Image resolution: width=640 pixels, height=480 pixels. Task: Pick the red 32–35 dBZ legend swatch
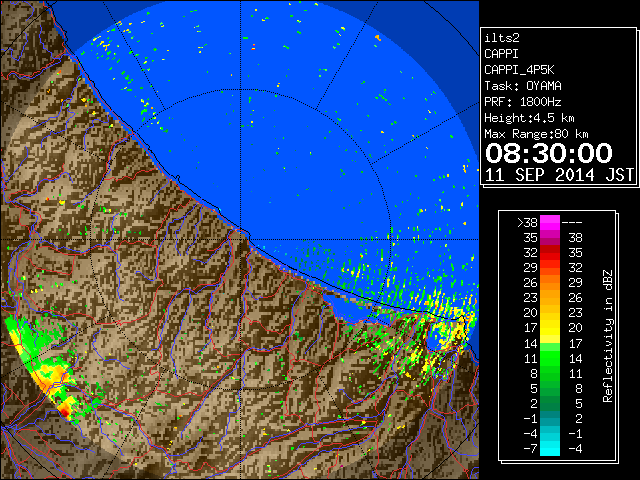click(x=550, y=253)
